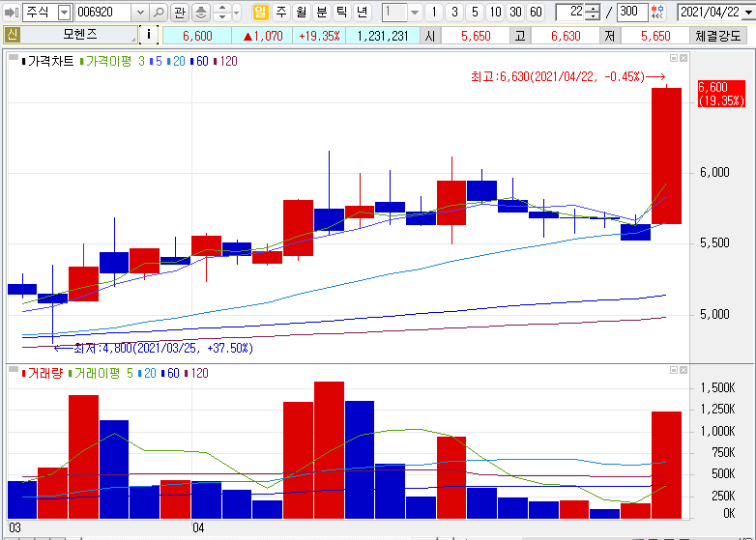The width and height of the screenshot is (756, 540).
Task: Click the 최고:6,630 high price annotation
Action: coord(567,76)
